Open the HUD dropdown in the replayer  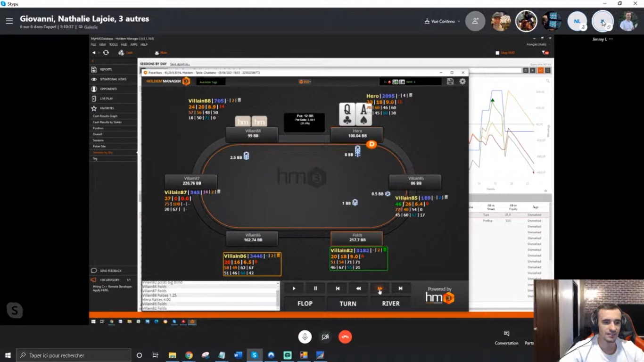[305, 82]
